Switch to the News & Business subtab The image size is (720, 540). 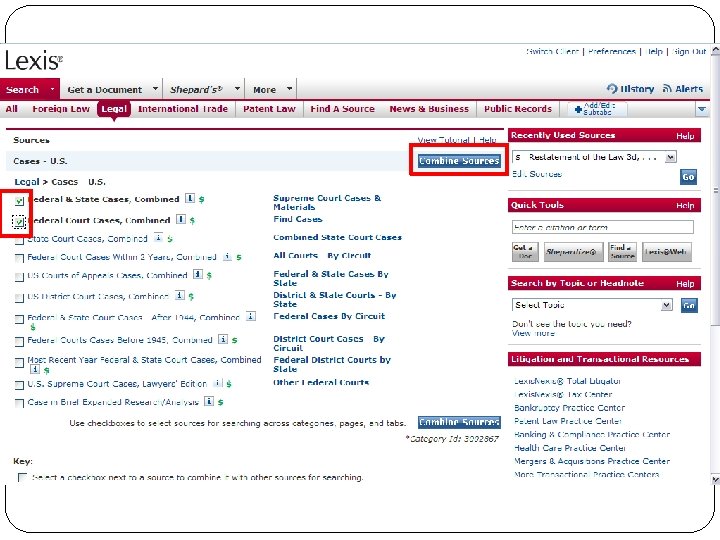coord(429,109)
